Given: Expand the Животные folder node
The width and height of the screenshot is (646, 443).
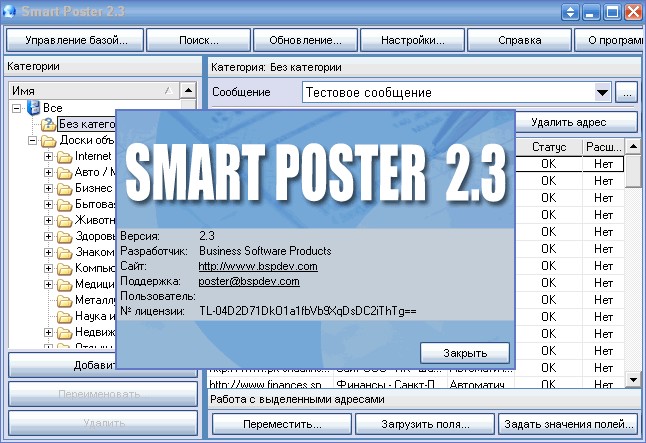Looking at the screenshot, I should point(48,220).
